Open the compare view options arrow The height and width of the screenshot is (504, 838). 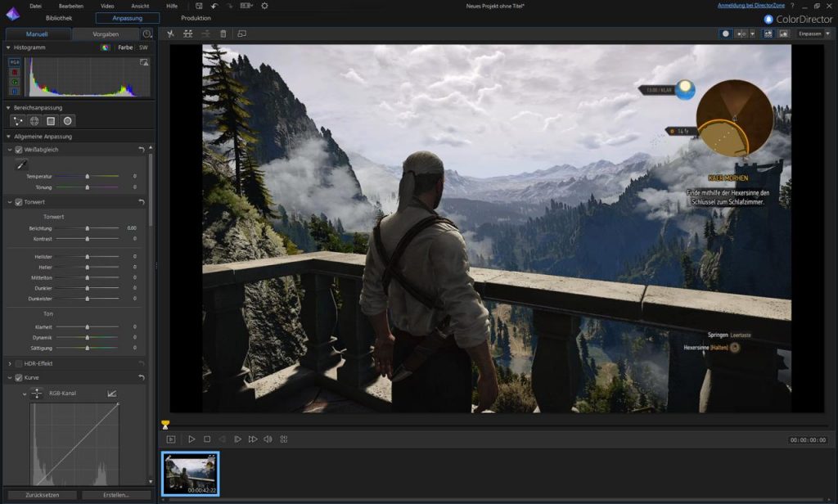(753, 34)
